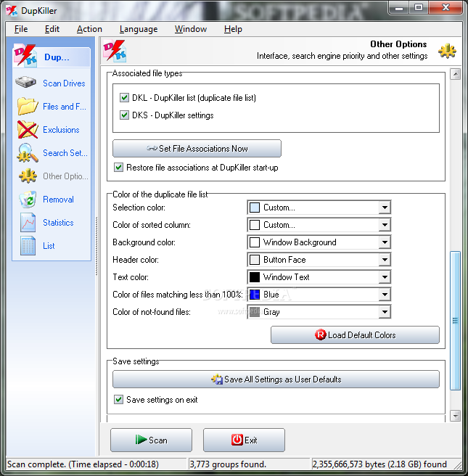Screen dimensions: 468x476
Task: Click the 'Other Options' heading text
Action: coord(398,44)
